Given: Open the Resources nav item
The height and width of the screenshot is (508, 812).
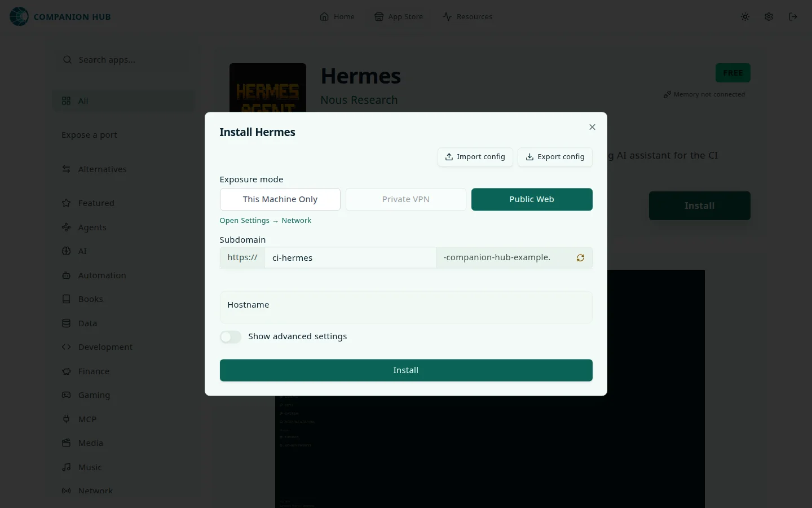Looking at the screenshot, I should pos(467,17).
